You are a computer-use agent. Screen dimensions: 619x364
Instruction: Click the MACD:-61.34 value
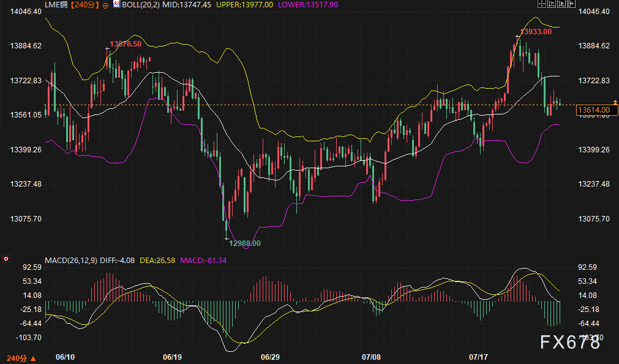tap(203, 260)
